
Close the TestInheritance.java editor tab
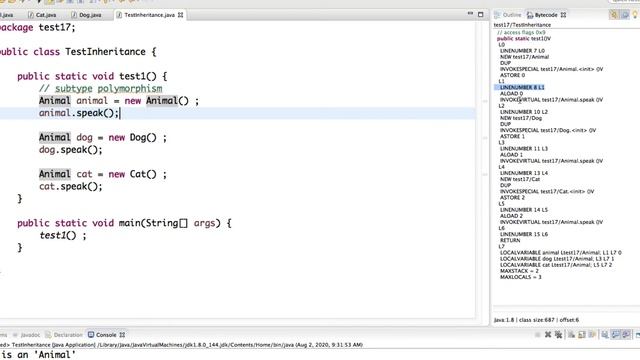coord(180,15)
